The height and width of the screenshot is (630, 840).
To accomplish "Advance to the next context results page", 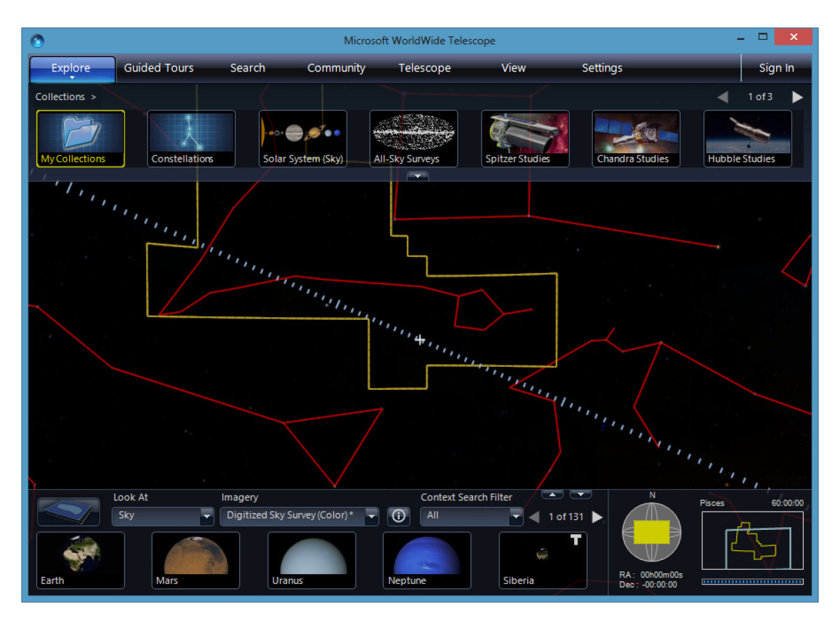I will (597, 517).
